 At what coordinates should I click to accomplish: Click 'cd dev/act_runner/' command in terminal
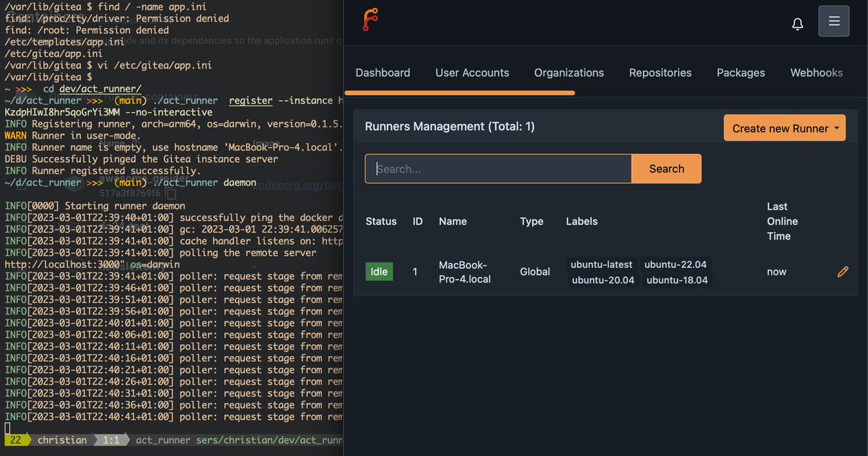coord(92,89)
